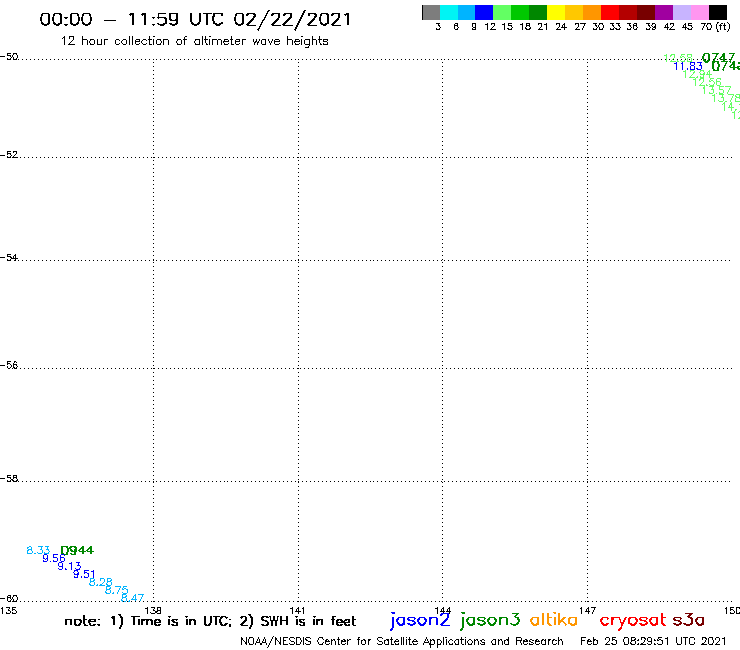Click the -58 latitude axis label

point(9,479)
